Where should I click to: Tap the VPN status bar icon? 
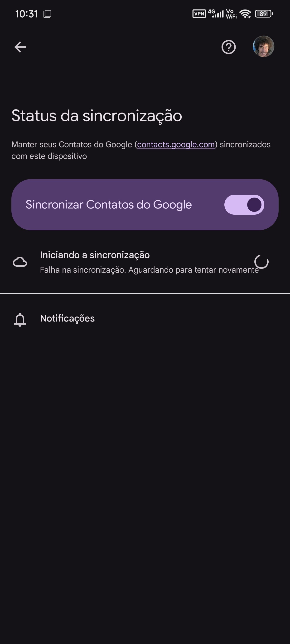pyautogui.click(x=199, y=14)
